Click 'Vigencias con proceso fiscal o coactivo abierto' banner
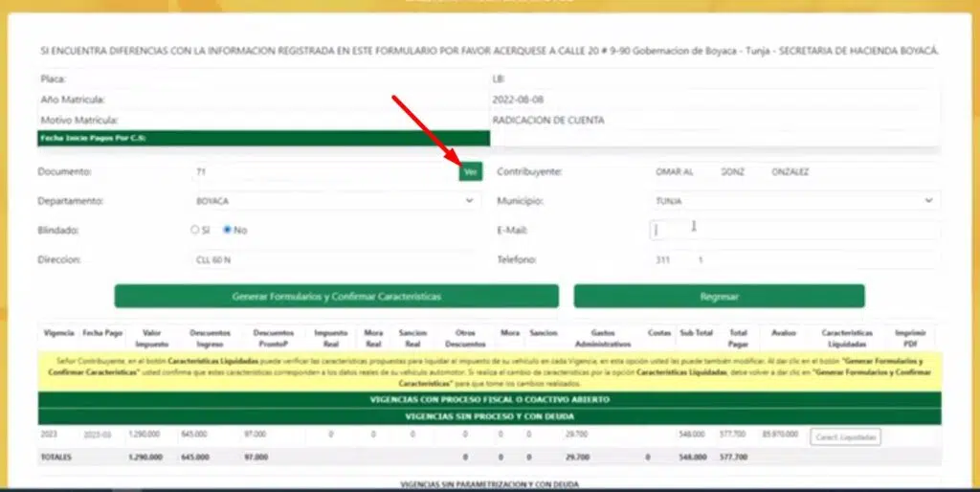This screenshot has height=492, width=980. (x=489, y=399)
